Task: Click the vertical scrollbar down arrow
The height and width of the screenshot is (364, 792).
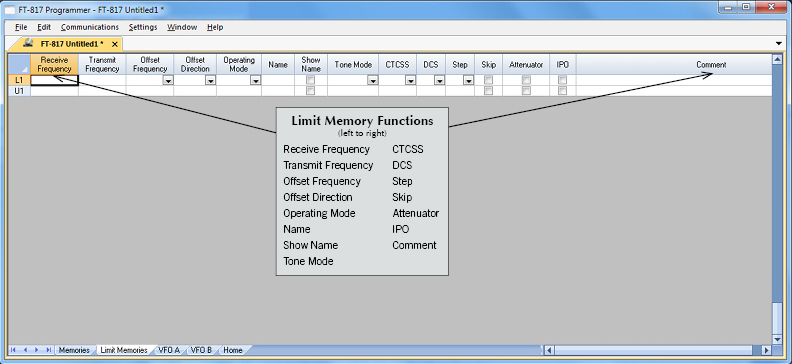Action: [777, 339]
